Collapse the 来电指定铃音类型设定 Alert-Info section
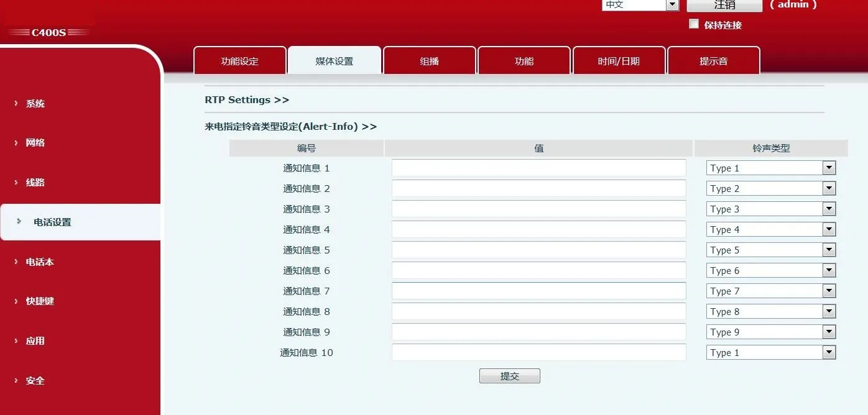The image size is (868, 415). point(290,127)
